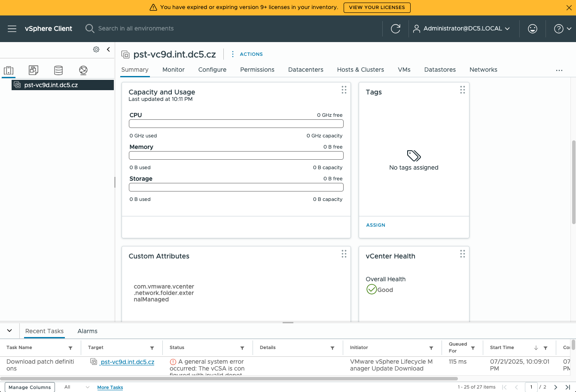Show more tabs via ellipsis

pos(559,70)
